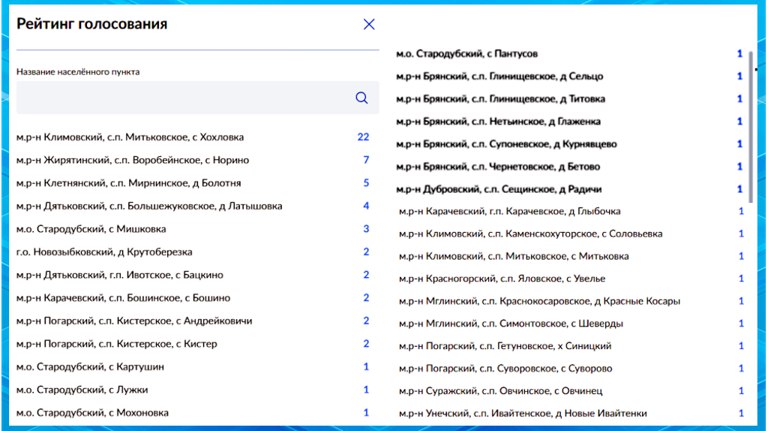Select row ending 'д Глаженка'

(x=570, y=121)
